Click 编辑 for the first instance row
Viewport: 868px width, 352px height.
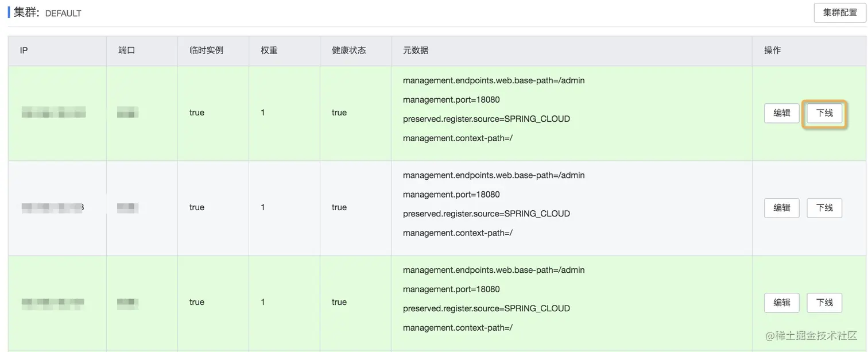(781, 113)
